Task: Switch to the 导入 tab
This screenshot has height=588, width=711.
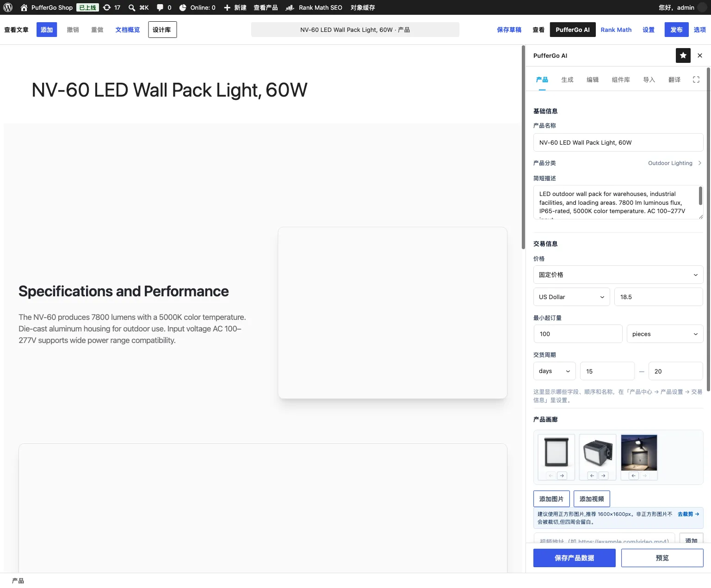Action: [649, 80]
